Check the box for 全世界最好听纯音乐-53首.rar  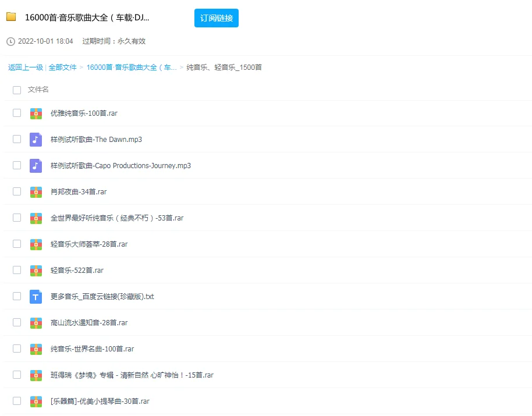16,218
